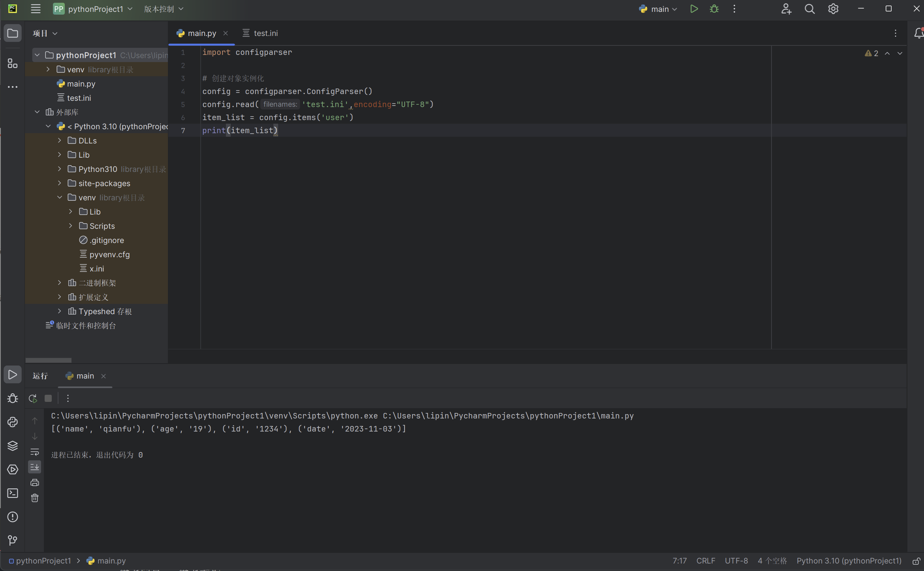The height and width of the screenshot is (571, 924).
Task: Open project view mode dropdown
Action: [x=45, y=33]
